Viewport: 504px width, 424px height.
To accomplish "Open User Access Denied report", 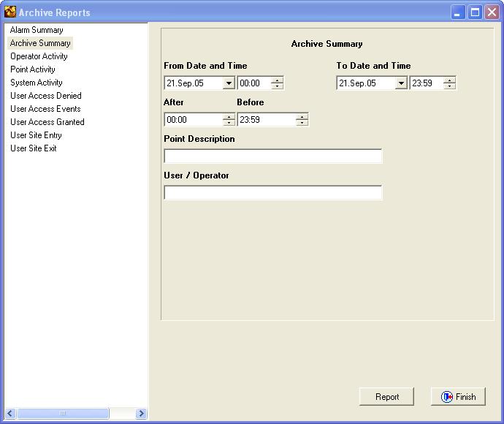I will point(45,96).
